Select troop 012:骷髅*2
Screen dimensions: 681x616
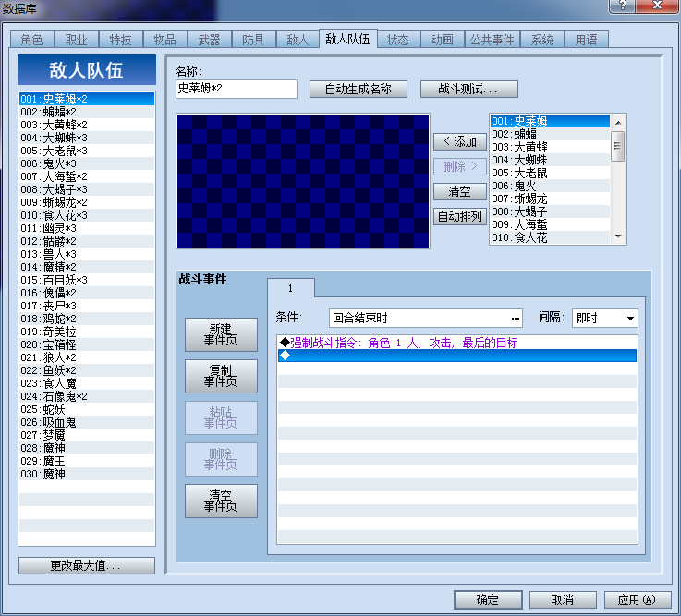87,241
